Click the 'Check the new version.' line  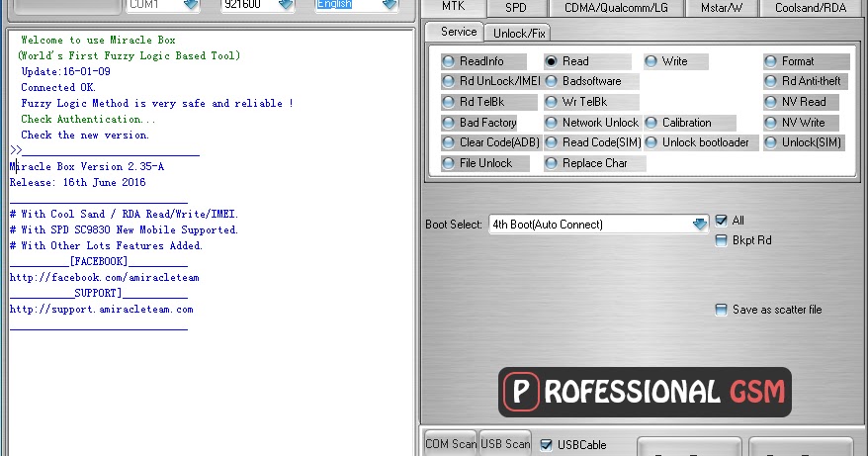85,135
